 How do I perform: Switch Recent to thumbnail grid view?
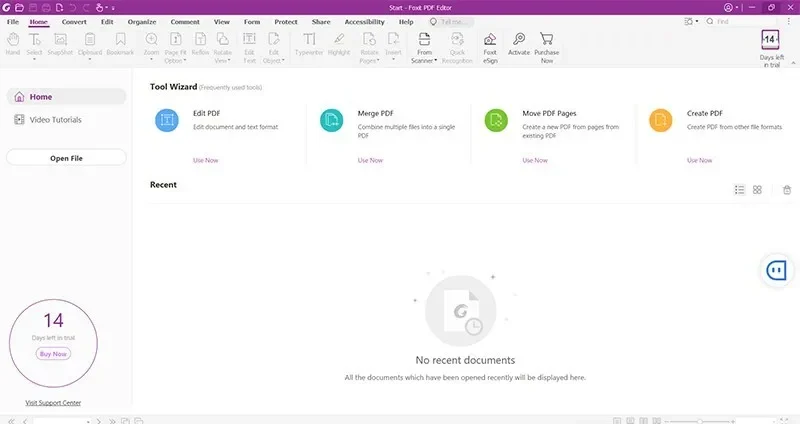[x=757, y=190]
